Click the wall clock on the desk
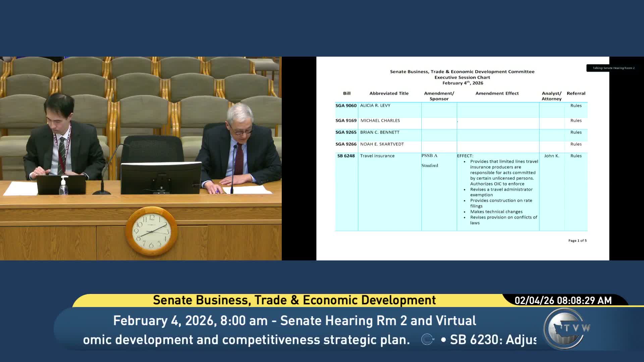This screenshot has height=362, width=644. coord(152,231)
